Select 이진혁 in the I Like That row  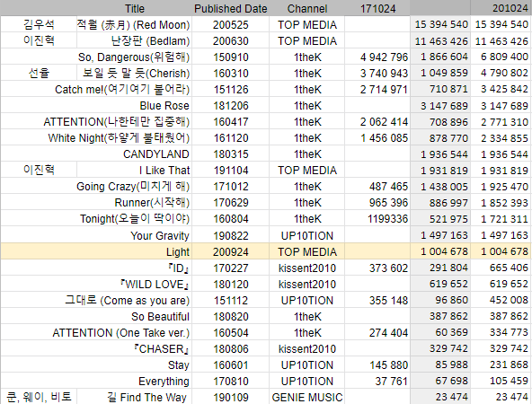tap(39, 171)
